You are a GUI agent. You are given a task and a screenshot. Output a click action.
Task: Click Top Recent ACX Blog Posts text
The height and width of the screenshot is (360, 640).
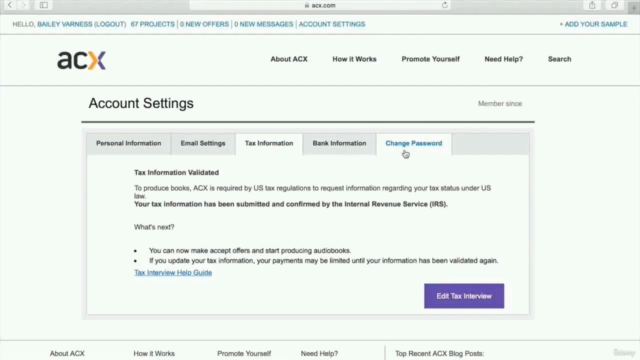(x=440, y=353)
